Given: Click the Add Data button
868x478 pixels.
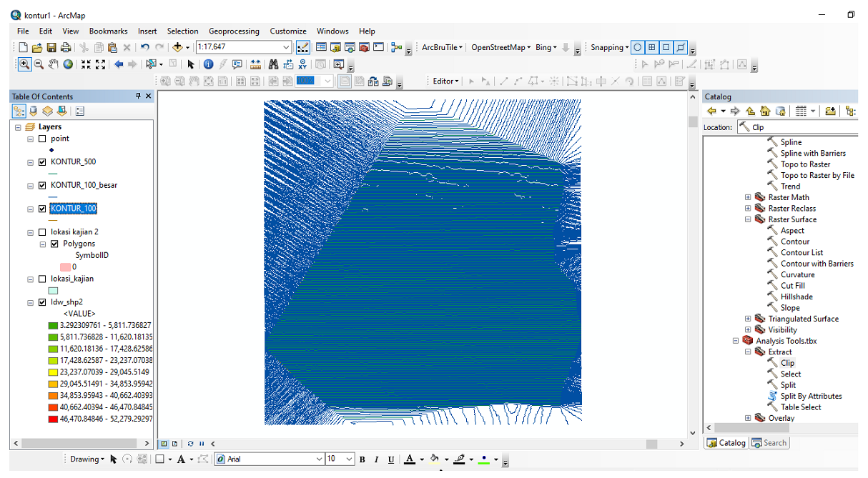Looking at the screenshot, I should (177, 48).
